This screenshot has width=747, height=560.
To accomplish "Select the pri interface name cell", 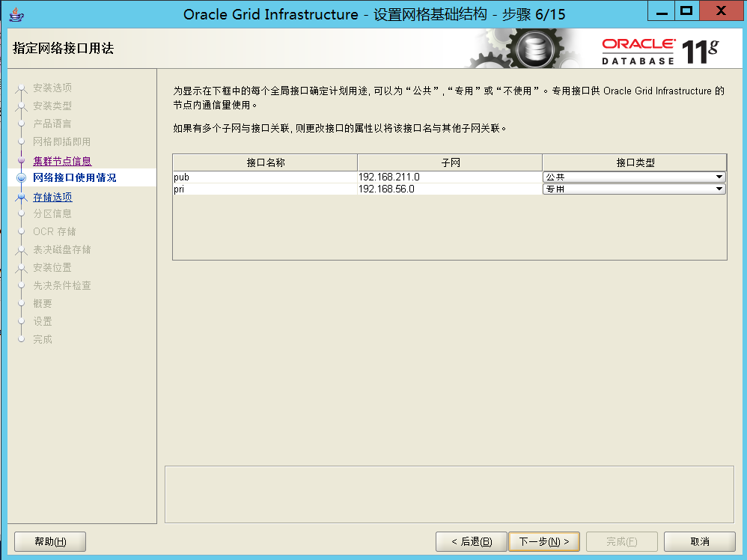I will 265,189.
